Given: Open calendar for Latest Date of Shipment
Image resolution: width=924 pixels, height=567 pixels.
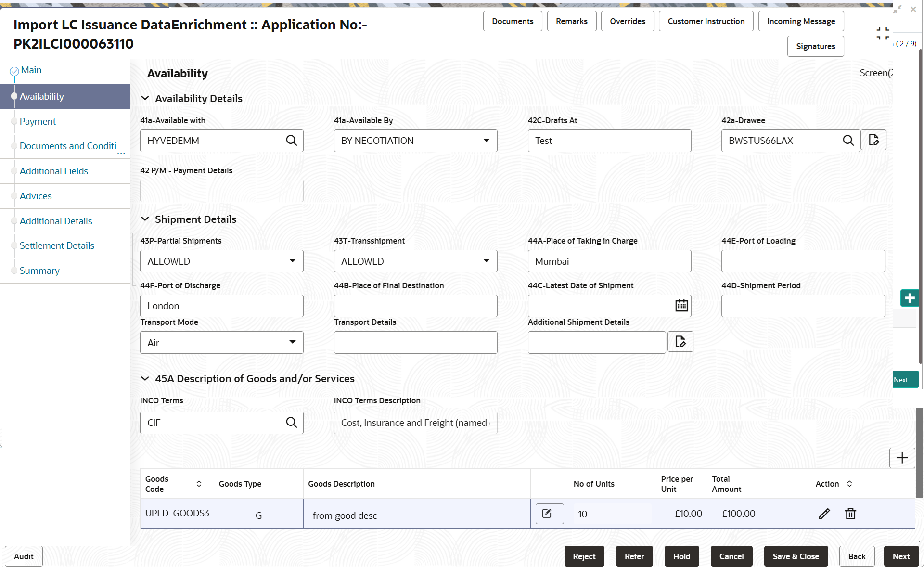Looking at the screenshot, I should tap(681, 306).
